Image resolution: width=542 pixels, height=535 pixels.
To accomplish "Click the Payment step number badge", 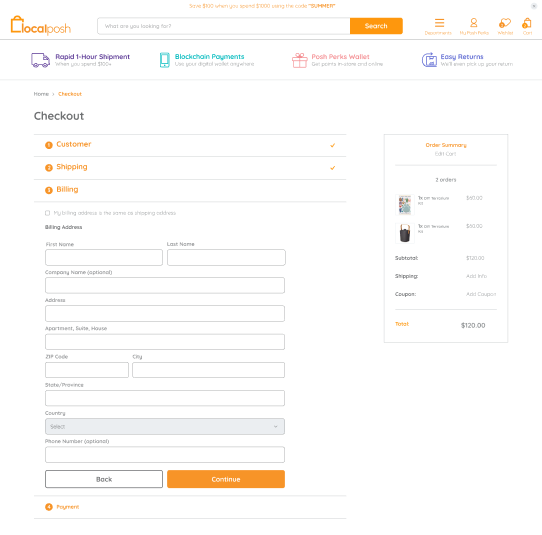I will [x=49, y=507].
